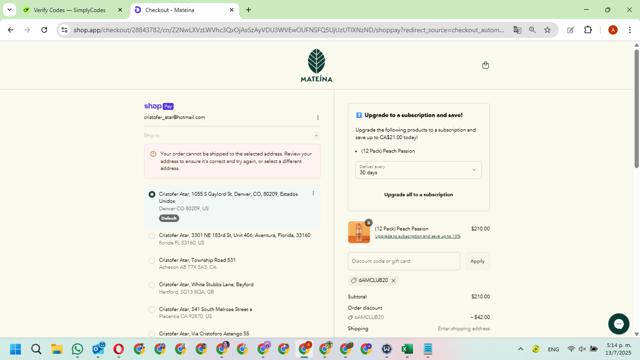The image size is (640, 360).
Task: Click the browser address bar URL
Action: (288, 30)
